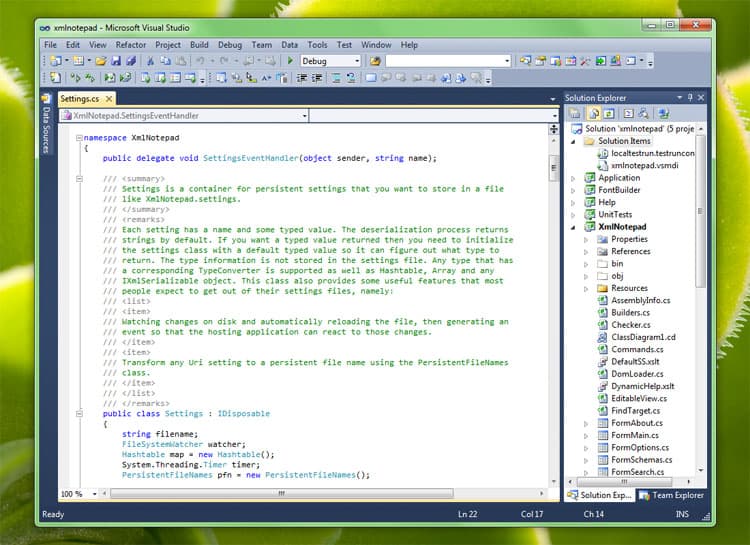Collapse the summary comment outlining region
This screenshot has width=750, height=545.
coord(79,179)
